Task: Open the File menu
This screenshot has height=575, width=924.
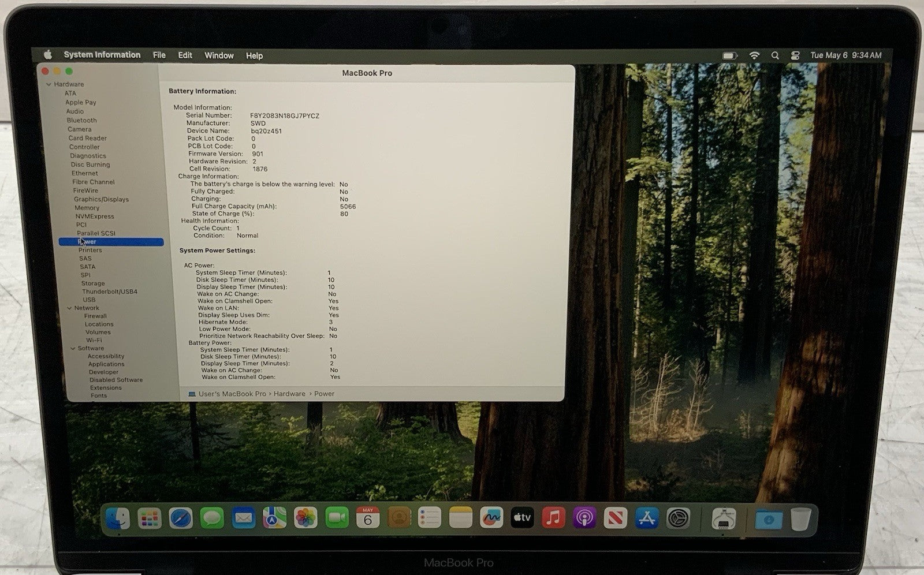Action: click(x=159, y=55)
